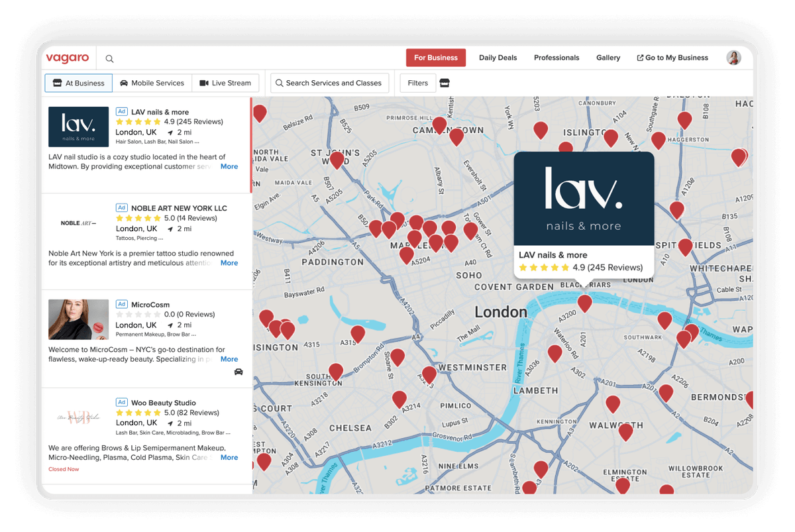
Task: Open the Go to My Business link
Action: (672, 58)
